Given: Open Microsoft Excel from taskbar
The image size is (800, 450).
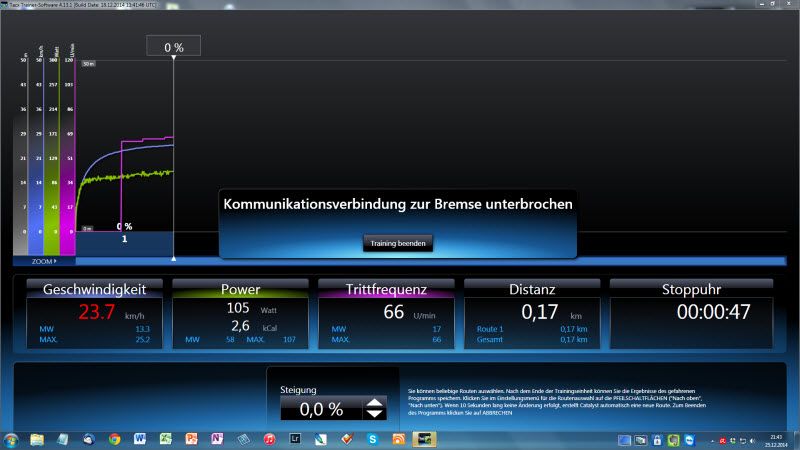Looking at the screenshot, I should [166, 439].
